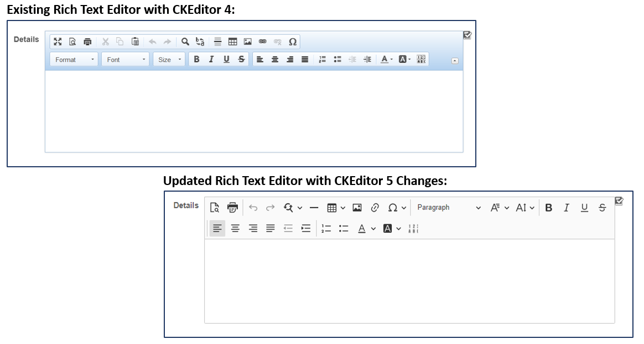Click Print icon in CKEditor 5 toolbar
The width and height of the screenshot is (644, 344).
click(x=232, y=208)
